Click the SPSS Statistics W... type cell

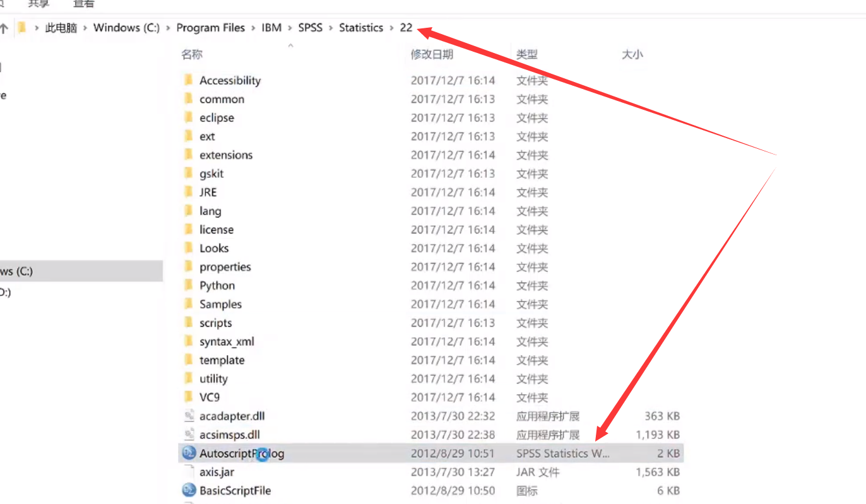click(x=563, y=453)
